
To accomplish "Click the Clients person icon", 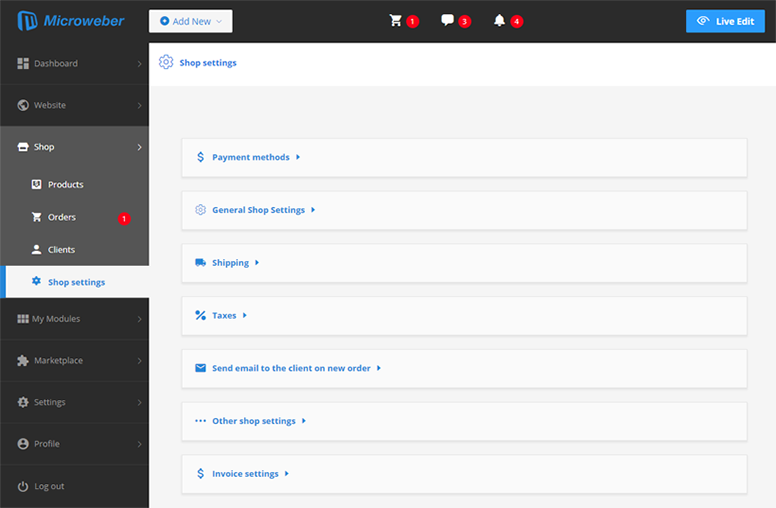I will (x=37, y=250).
